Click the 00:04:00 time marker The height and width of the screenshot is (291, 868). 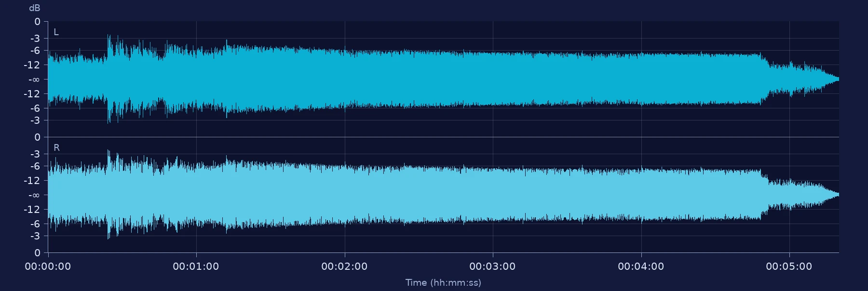641,266
